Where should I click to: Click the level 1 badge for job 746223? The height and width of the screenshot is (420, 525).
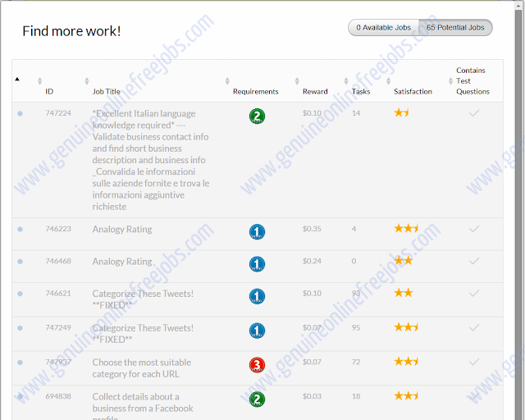pos(257,232)
